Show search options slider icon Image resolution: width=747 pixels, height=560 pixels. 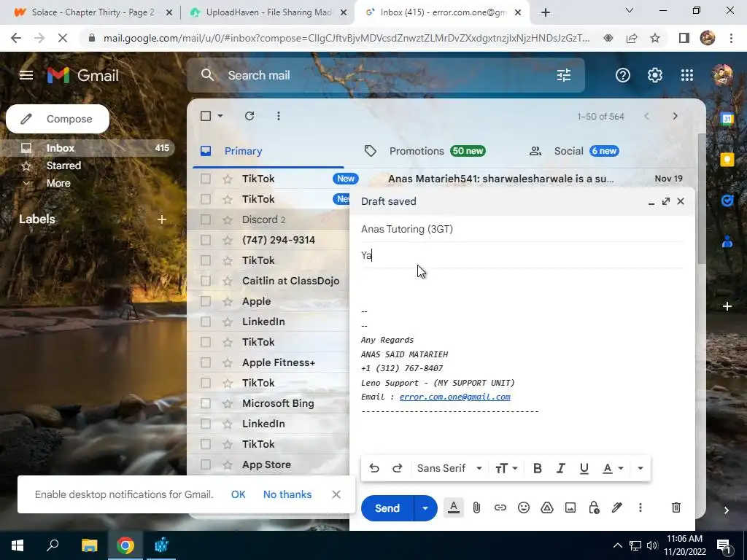(x=564, y=75)
